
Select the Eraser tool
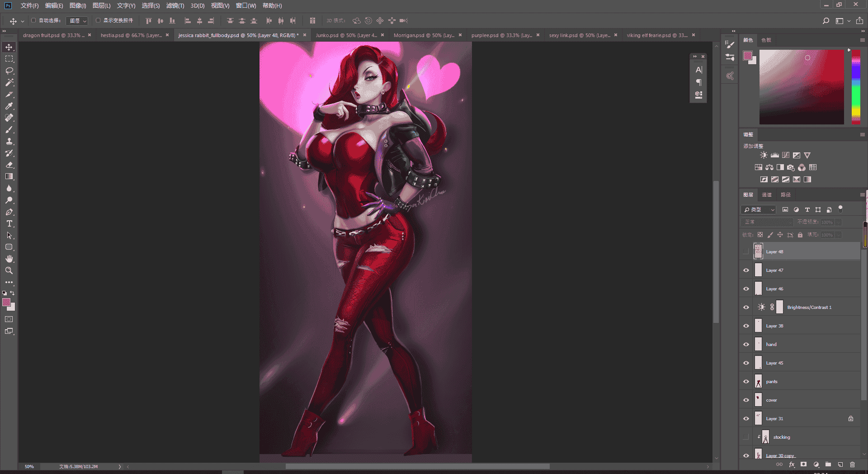click(9, 165)
